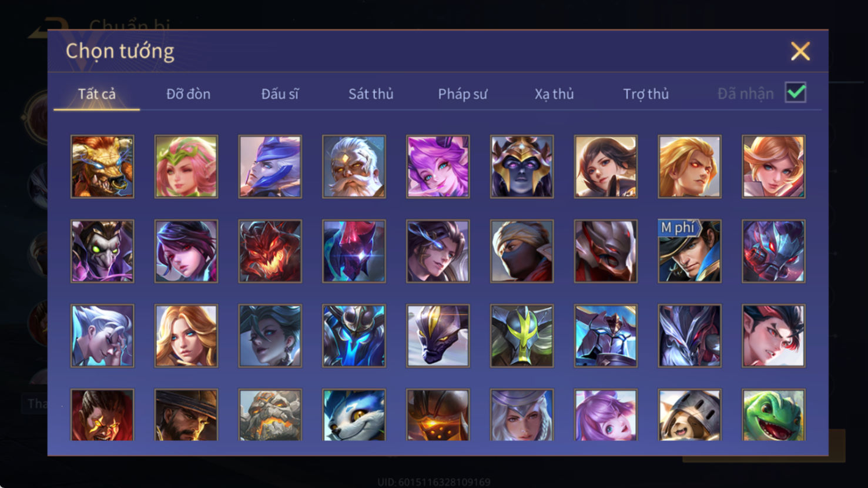Select the golden bull hero portrait
Screen dimensions: 868x488
(102, 167)
